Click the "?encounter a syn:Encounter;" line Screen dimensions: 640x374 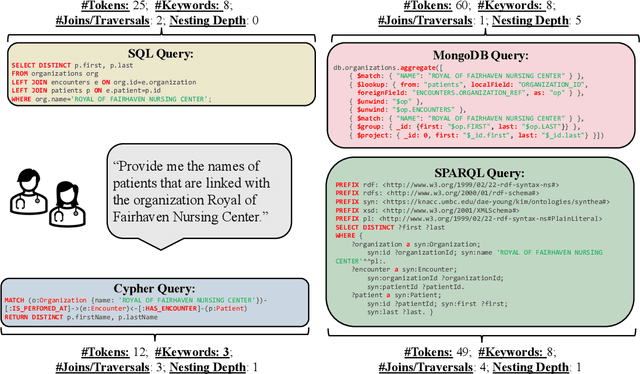[x=404, y=269]
